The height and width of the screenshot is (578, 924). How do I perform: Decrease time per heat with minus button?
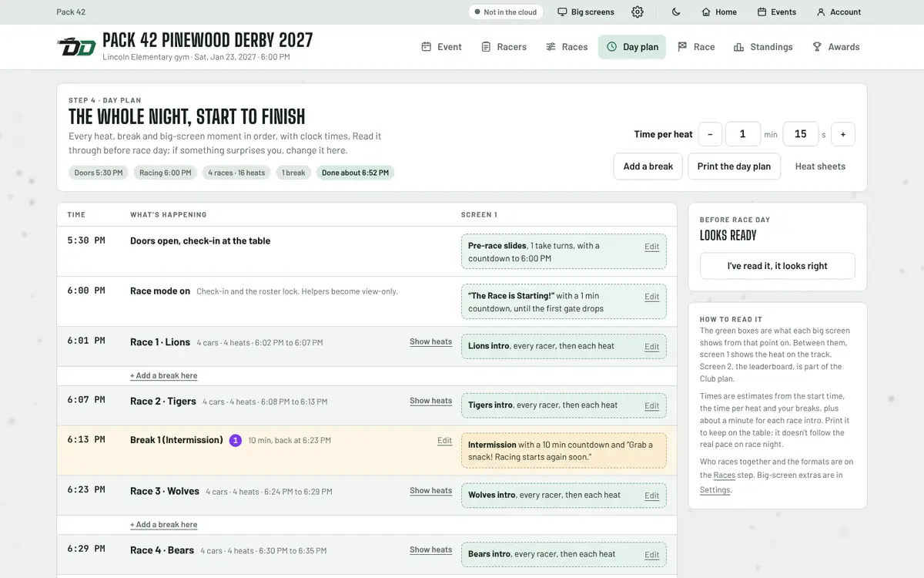tap(710, 134)
